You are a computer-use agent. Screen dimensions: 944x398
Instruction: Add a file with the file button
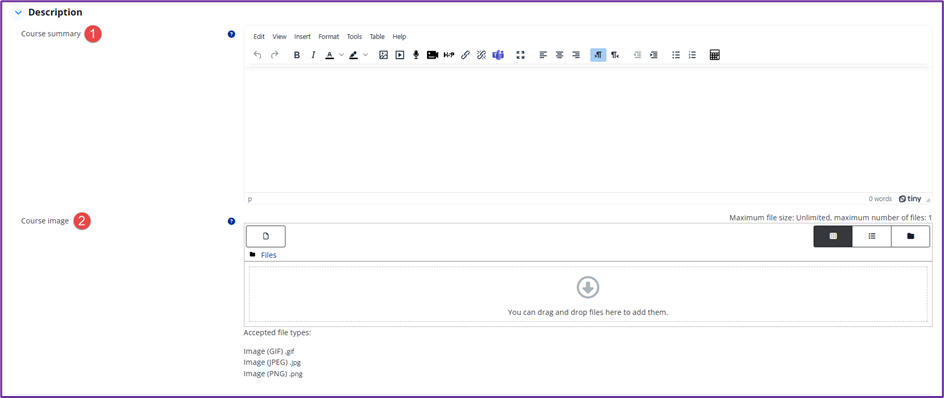tap(266, 236)
